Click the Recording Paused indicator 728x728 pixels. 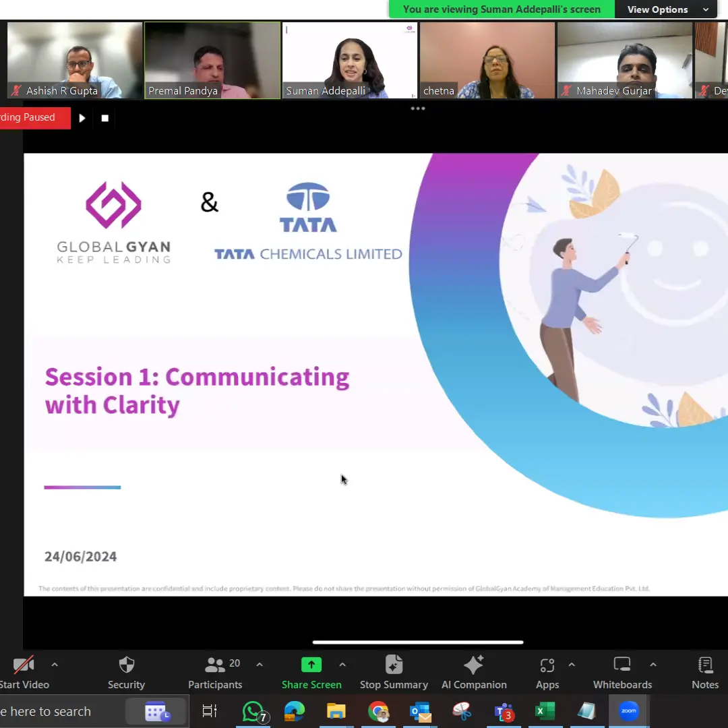(x=35, y=118)
